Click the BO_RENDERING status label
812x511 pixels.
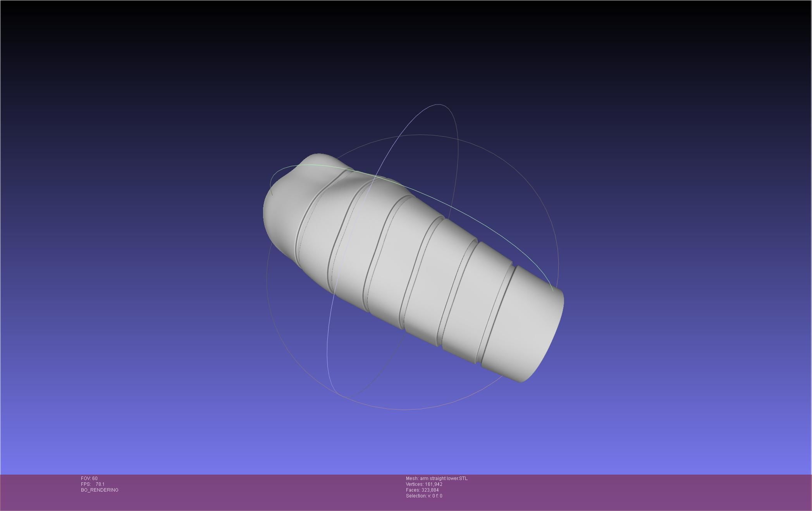pos(100,490)
